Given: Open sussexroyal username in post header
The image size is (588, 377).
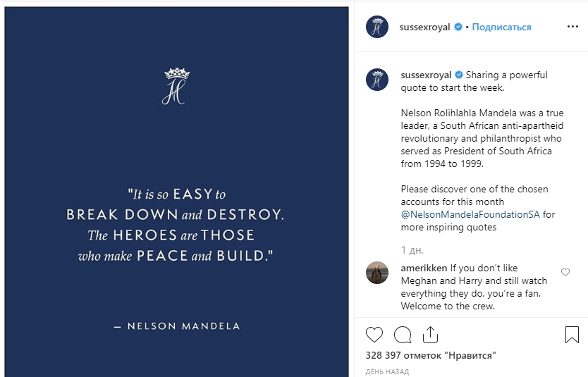Looking at the screenshot, I should pyautogui.click(x=424, y=27).
